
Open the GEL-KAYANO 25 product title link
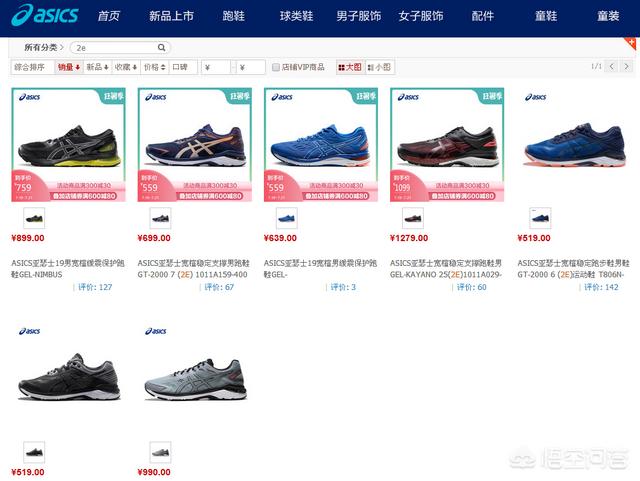click(446, 269)
